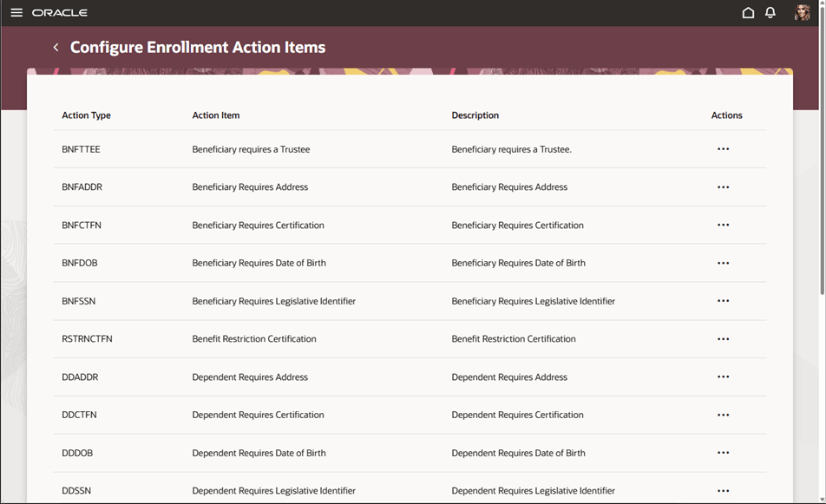Click description cell 'Beneficiary Requires Certification'

click(x=517, y=225)
